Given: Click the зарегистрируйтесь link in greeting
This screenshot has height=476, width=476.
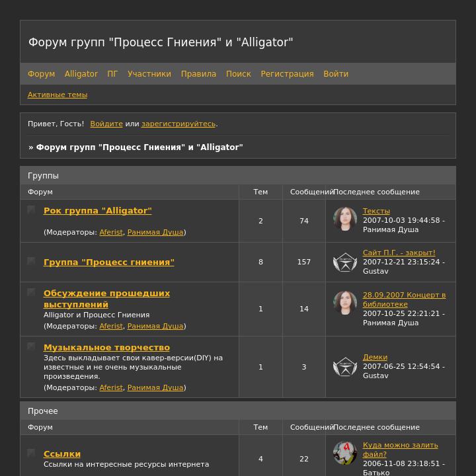Looking at the screenshot, I should (x=178, y=124).
